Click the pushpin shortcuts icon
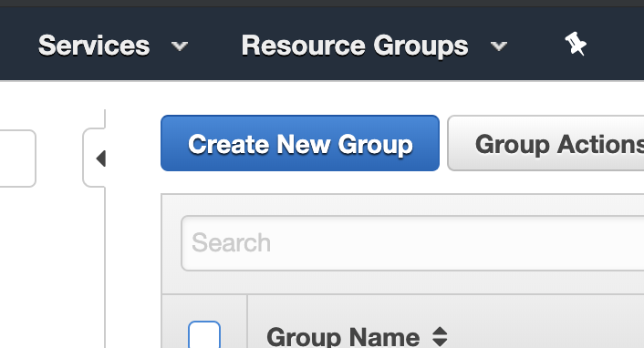This screenshot has height=348, width=644. point(576,44)
